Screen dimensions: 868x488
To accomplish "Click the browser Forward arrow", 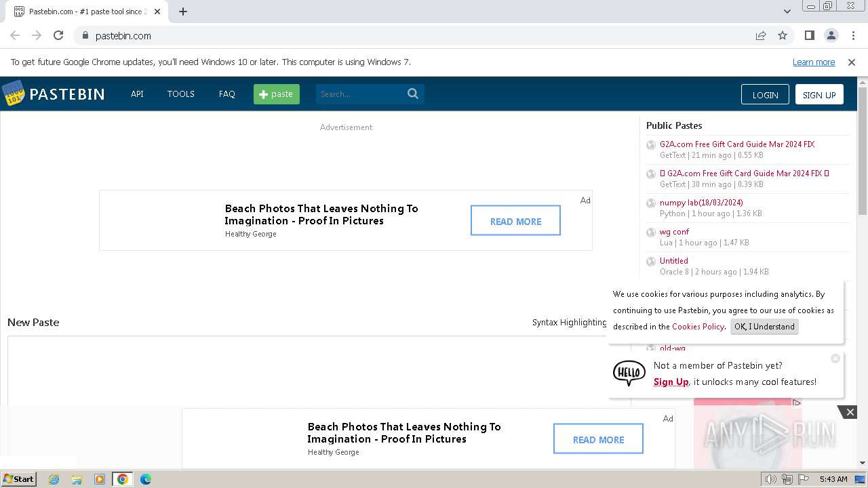I will [37, 36].
